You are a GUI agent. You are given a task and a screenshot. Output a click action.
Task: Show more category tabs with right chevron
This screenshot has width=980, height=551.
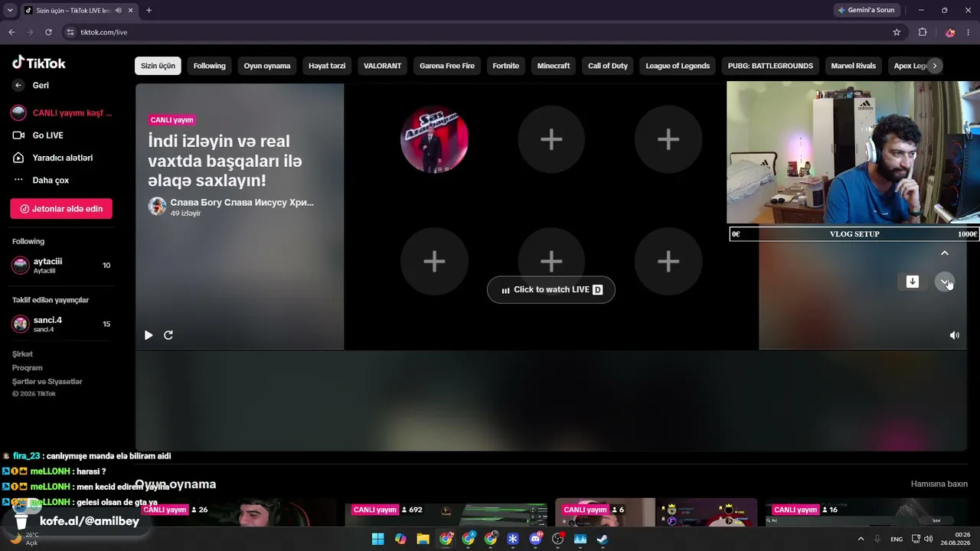pyautogui.click(x=935, y=66)
